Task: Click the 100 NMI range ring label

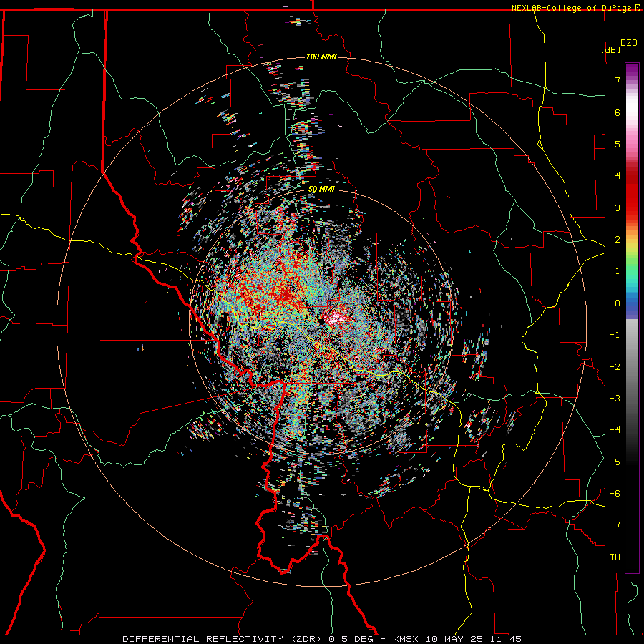Action: click(x=321, y=57)
